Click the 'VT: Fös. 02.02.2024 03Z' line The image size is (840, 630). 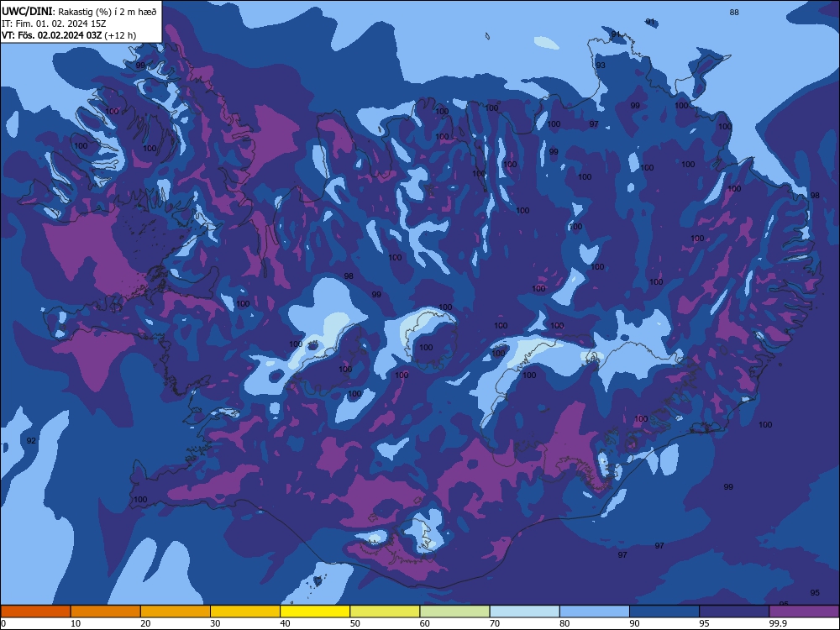51,35
